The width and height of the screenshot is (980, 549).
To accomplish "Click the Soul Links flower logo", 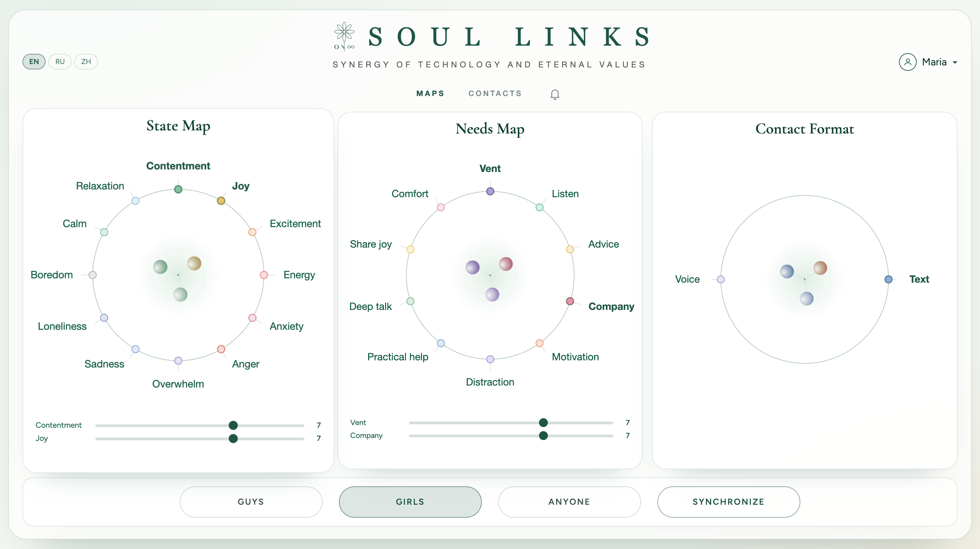I will click(344, 36).
